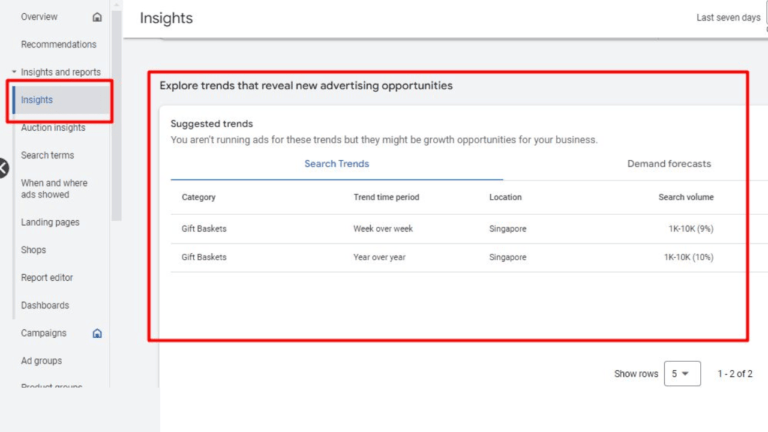This screenshot has height=432, width=768.
Task: Open Shops in the sidebar
Action: 33,250
